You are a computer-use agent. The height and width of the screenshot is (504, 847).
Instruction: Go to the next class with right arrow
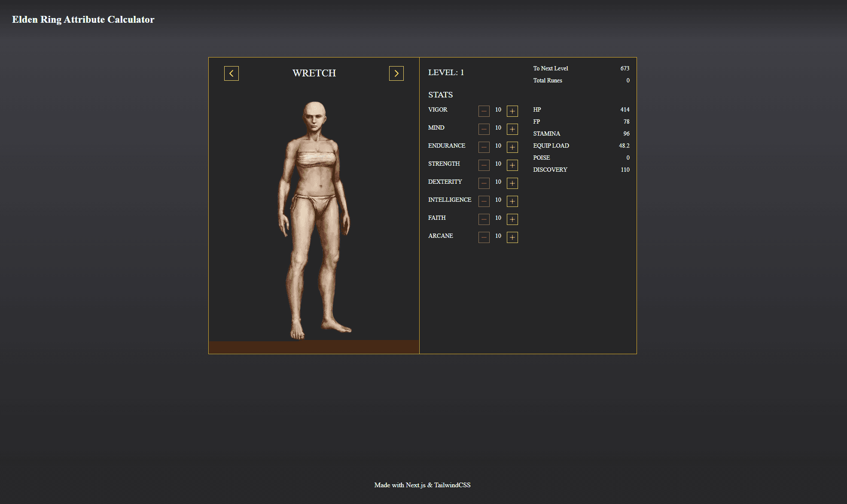(x=396, y=73)
